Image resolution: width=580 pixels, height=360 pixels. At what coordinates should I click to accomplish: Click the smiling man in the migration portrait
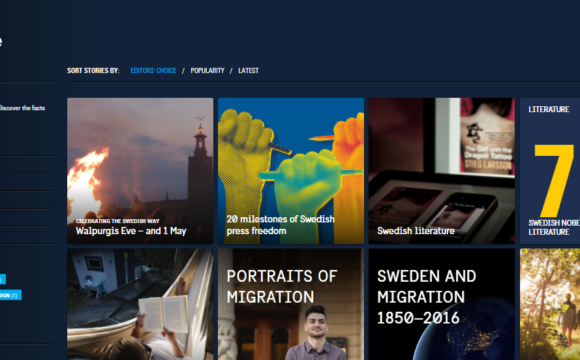pos(316,333)
